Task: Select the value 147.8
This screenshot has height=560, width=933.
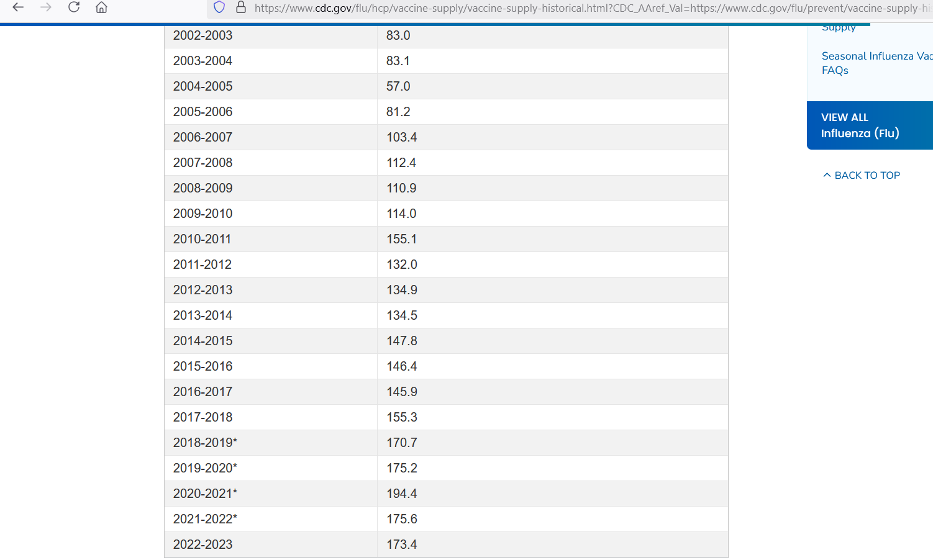Action: pyautogui.click(x=402, y=341)
